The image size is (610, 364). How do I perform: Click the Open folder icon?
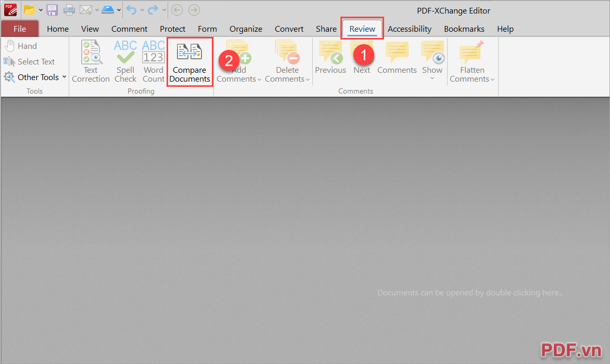(30, 10)
